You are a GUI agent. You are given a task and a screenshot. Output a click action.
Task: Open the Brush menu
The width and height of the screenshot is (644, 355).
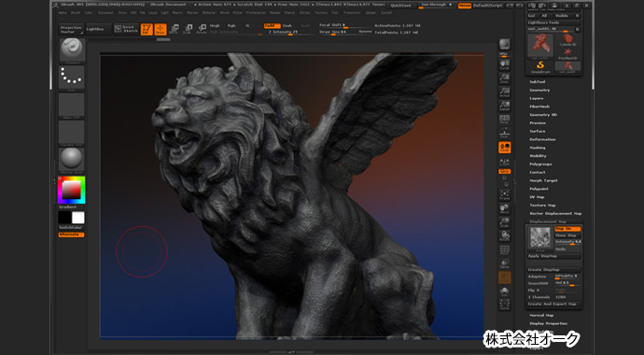[x=76, y=13]
